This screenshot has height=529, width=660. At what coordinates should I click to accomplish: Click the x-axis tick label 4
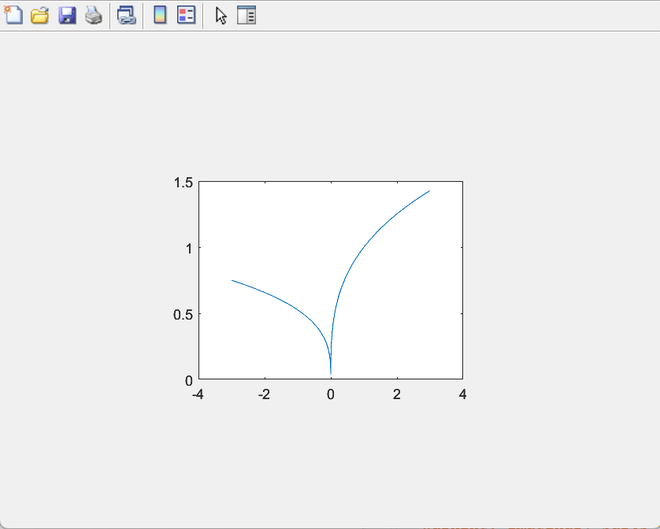[463, 395]
